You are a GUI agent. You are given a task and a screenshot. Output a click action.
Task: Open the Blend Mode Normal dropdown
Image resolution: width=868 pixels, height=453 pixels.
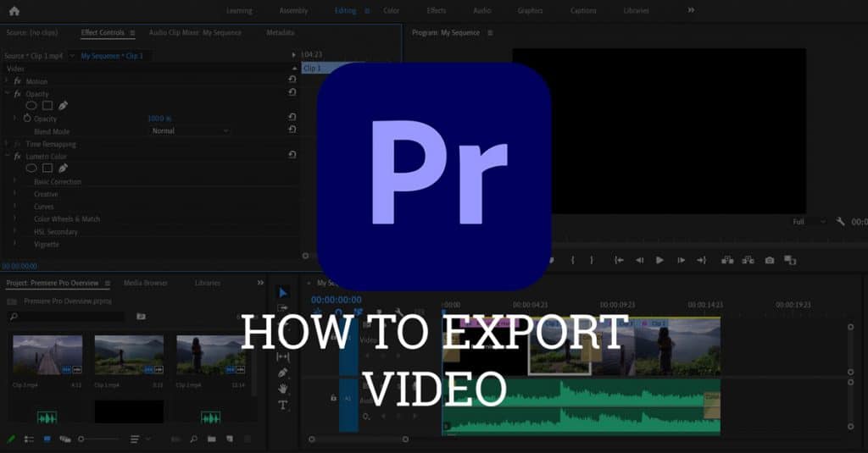point(189,131)
